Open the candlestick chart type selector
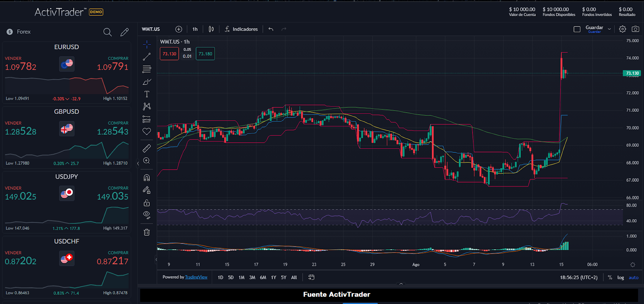 click(x=211, y=29)
